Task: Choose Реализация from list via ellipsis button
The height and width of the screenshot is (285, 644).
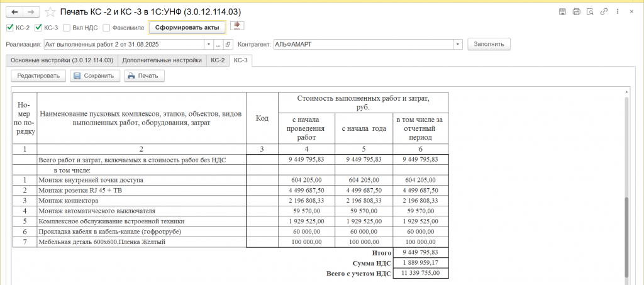Action: tap(219, 44)
